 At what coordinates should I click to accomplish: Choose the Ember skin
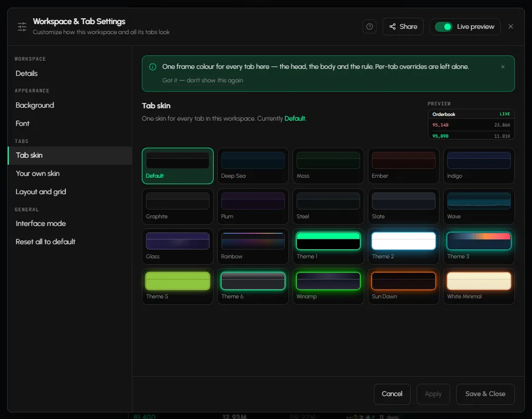(x=403, y=166)
